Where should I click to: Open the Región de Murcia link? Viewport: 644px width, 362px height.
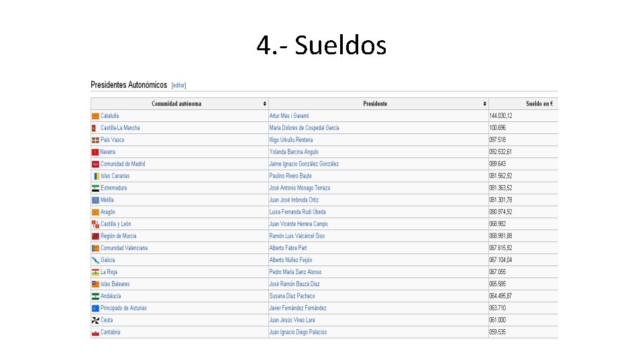click(x=118, y=236)
